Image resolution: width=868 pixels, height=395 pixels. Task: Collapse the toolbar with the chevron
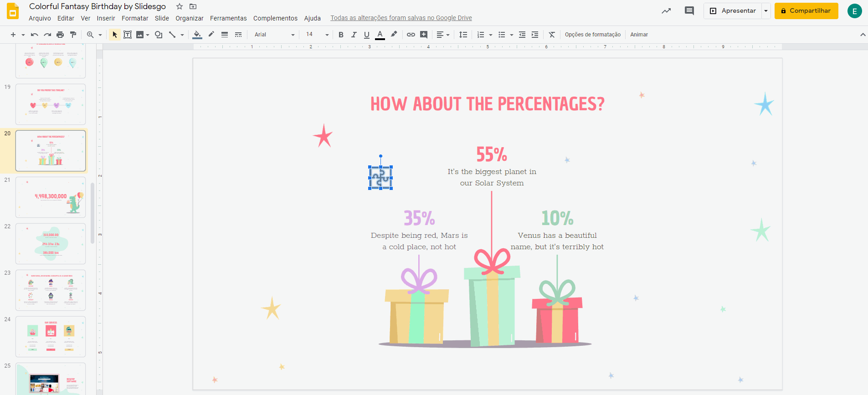pyautogui.click(x=863, y=35)
